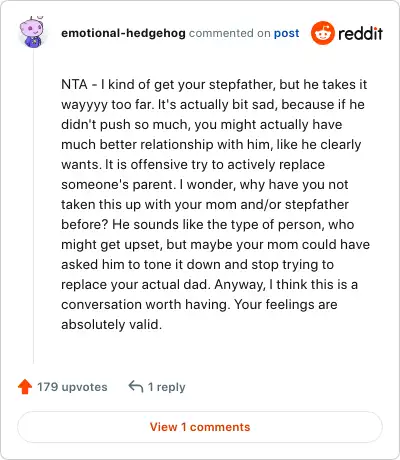The height and width of the screenshot is (460, 400).
Task: Click the orange Reddit Snoo logo icon
Action: tap(323, 33)
